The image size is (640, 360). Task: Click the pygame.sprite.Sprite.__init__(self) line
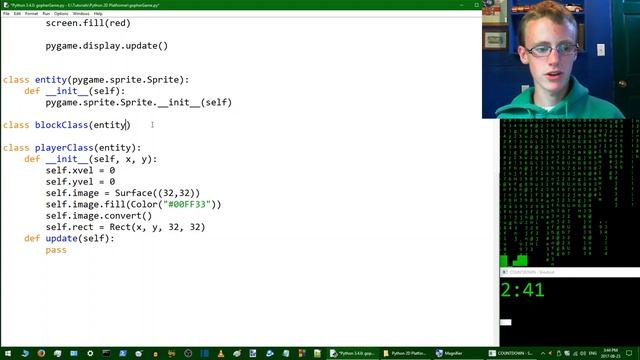(138, 102)
